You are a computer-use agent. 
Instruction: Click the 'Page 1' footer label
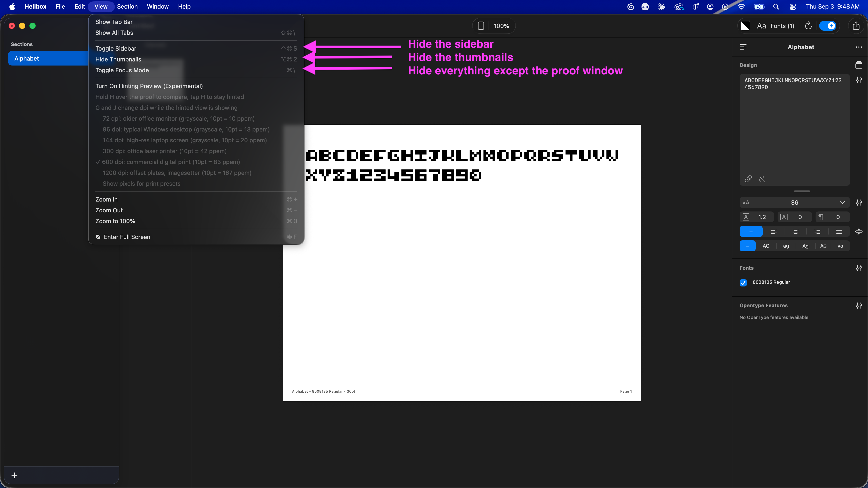pyautogui.click(x=626, y=391)
